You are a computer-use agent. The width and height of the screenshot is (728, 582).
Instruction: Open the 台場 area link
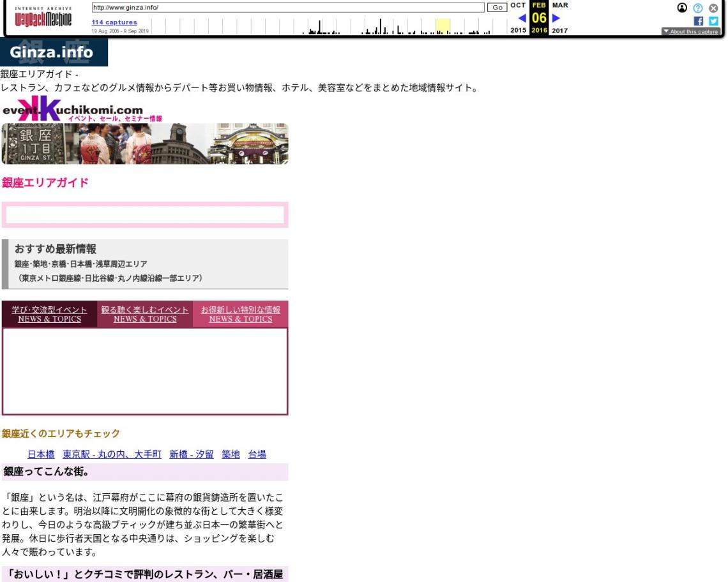tap(257, 454)
